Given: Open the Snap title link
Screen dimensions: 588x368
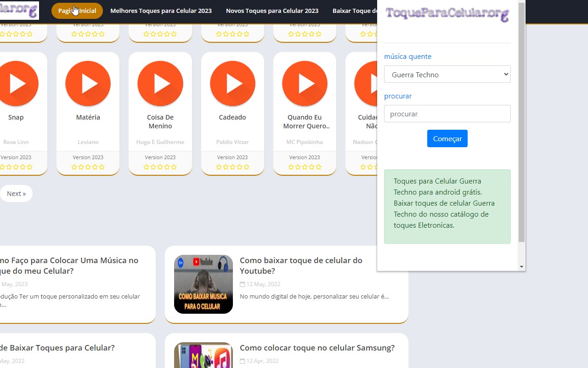Looking at the screenshot, I should 16,117.
